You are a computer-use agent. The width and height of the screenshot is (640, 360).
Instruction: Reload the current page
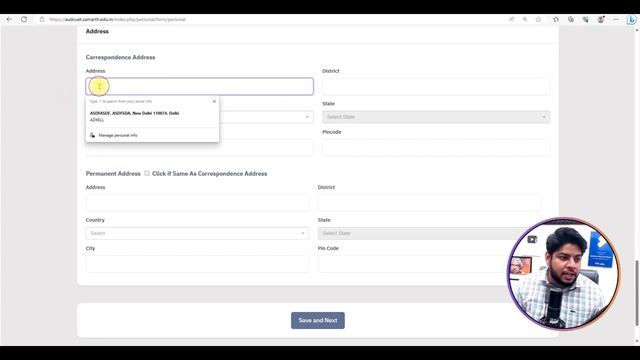tap(24, 19)
